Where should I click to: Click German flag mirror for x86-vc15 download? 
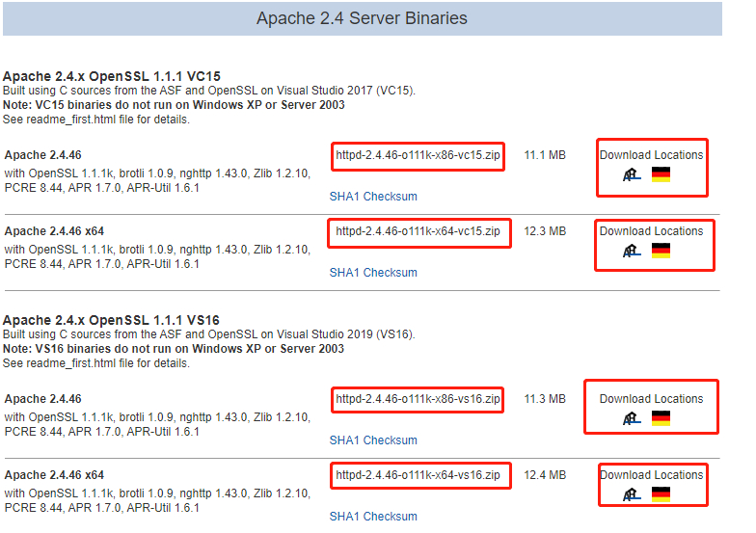(x=661, y=174)
